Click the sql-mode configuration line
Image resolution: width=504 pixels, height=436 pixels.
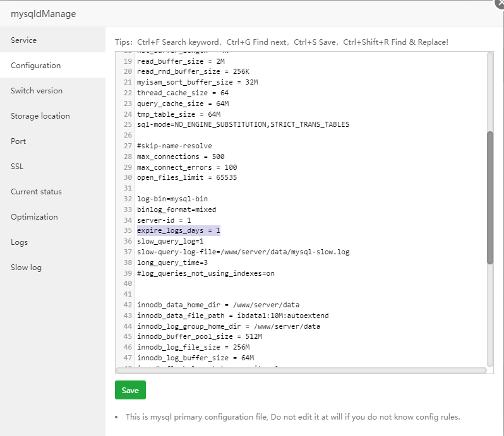pyautogui.click(x=243, y=124)
